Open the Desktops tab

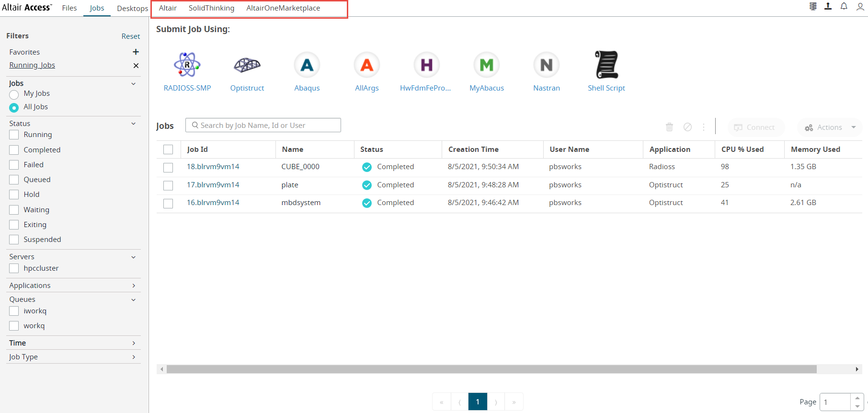click(x=133, y=8)
